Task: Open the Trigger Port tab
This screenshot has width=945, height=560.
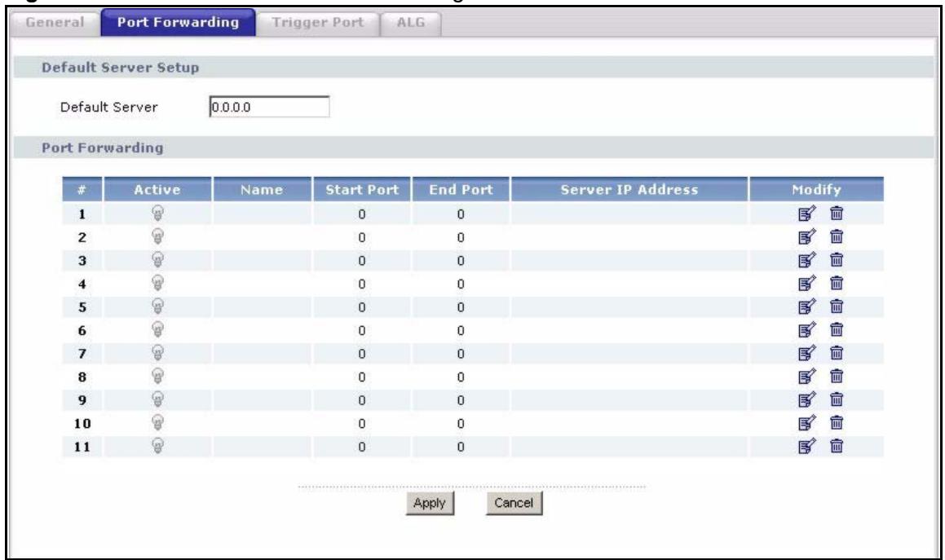Action: click(318, 23)
